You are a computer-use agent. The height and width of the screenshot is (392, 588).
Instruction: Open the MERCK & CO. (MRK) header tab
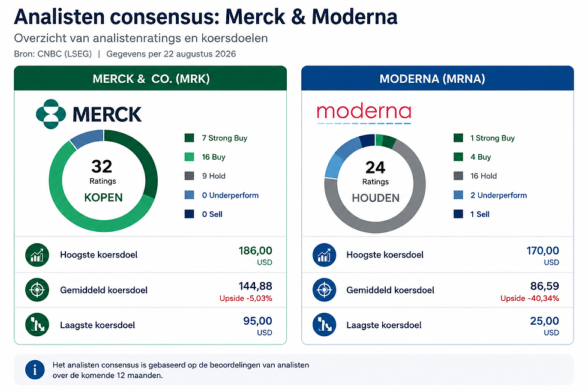(151, 79)
